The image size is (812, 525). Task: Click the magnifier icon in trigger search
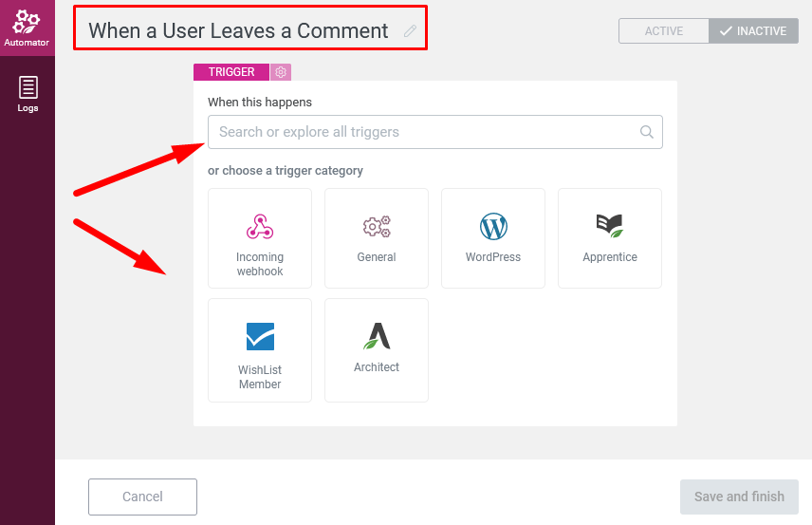click(646, 132)
